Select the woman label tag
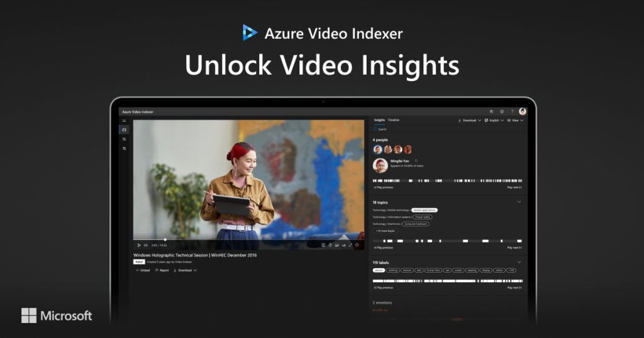The image size is (644, 338). coord(407,270)
